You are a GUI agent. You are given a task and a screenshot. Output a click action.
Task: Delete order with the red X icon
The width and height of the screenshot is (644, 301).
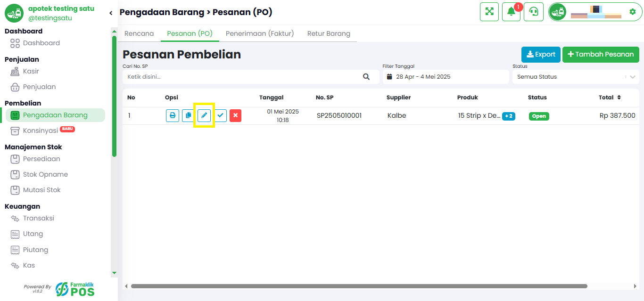[236, 115]
